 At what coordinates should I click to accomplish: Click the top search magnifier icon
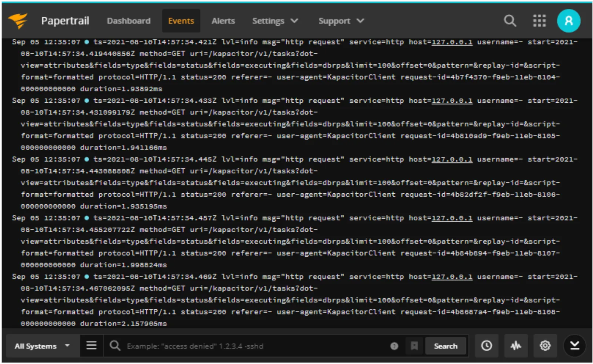(510, 21)
